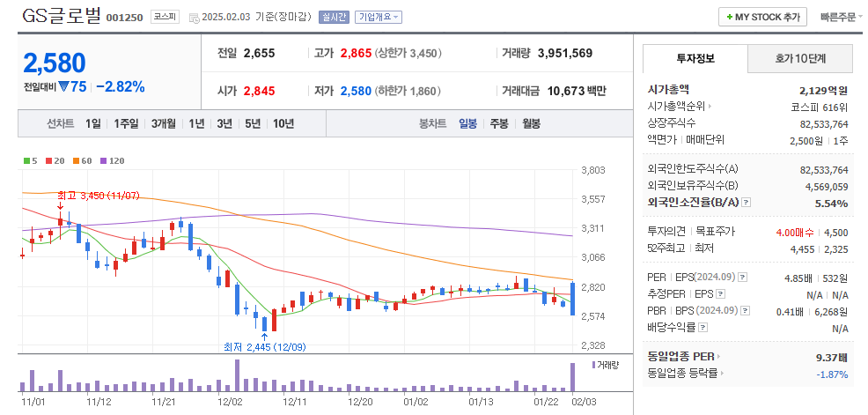Select the 5년 line chart period
The height and width of the screenshot is (415, 868).
point(253,123)
